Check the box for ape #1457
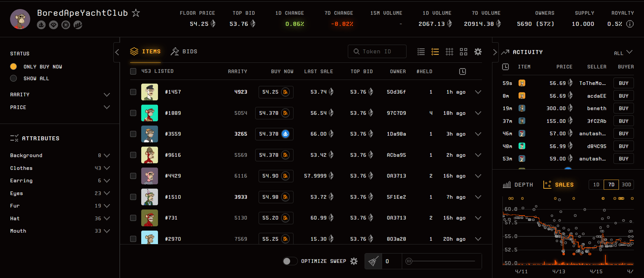Image resolution: width=644 pixels, height=278 pixels. point(133,92)
